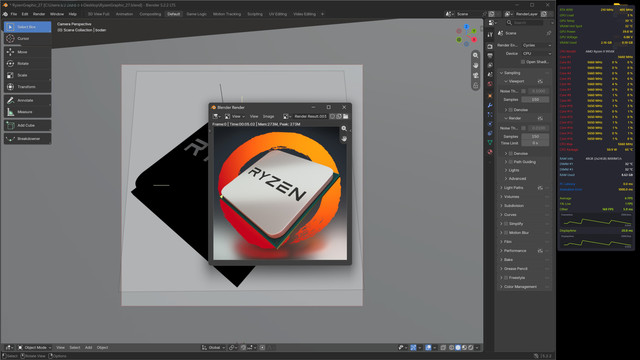Open the Modifiers wrench tab

[490, 105]
